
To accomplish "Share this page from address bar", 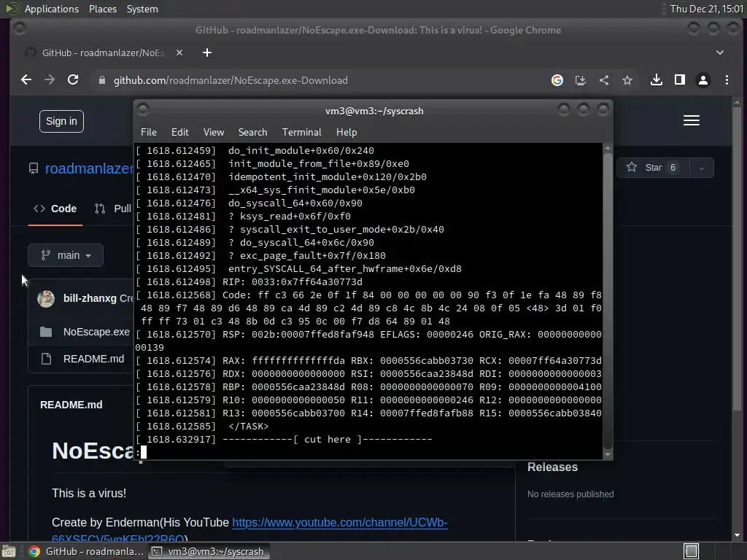I will pos(603,80).
